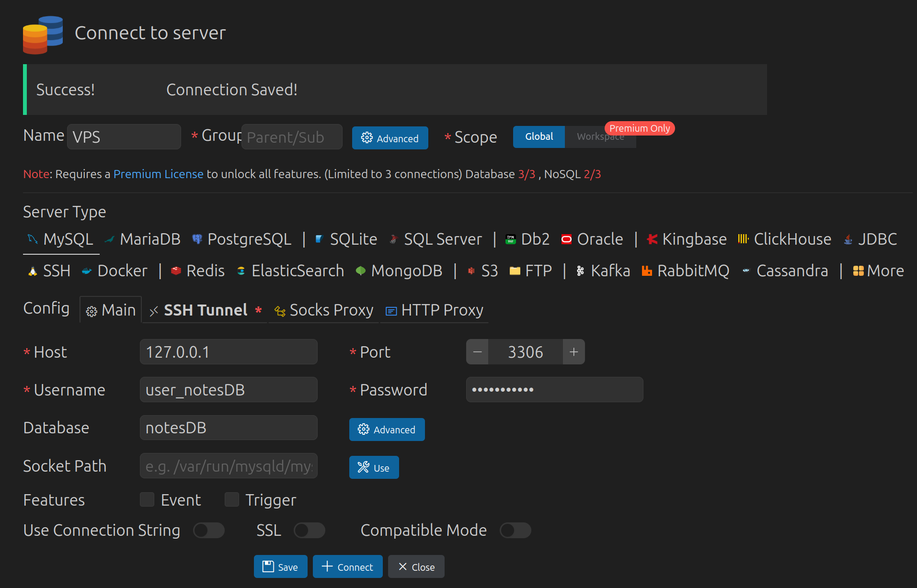Close the connection dialog
The image size is (917, 588).
coord(416,566)
